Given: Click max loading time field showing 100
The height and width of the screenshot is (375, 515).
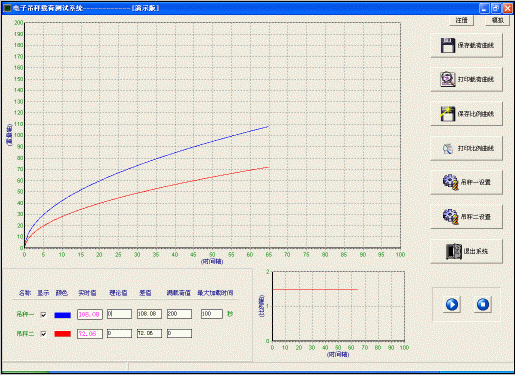Looking at the screenshot, I should pos(212,314).
